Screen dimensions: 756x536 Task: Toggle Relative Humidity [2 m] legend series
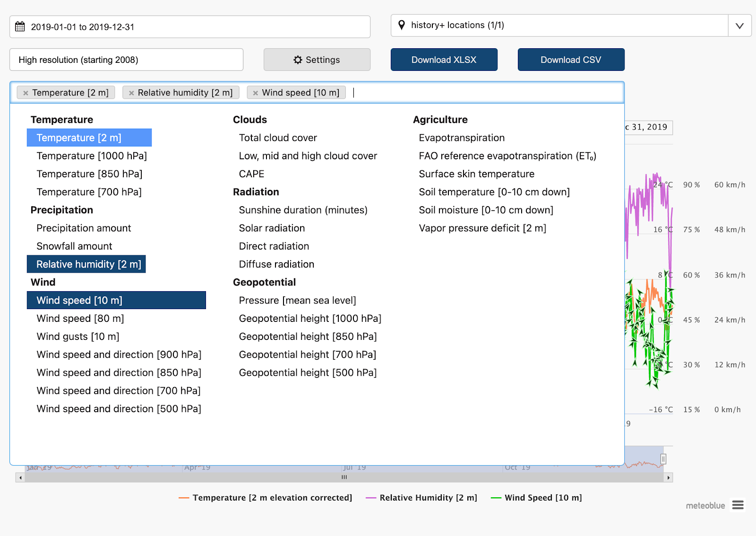pos(421,498)
